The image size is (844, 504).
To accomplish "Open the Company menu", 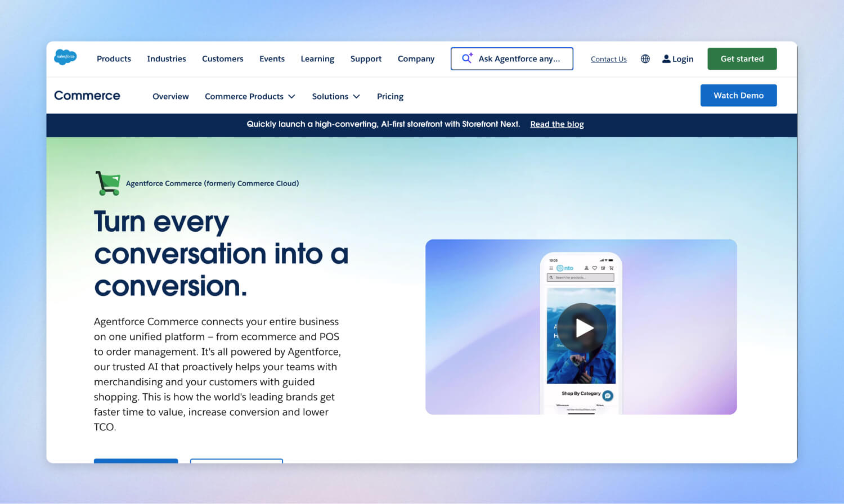I will [x=416, y=58].
